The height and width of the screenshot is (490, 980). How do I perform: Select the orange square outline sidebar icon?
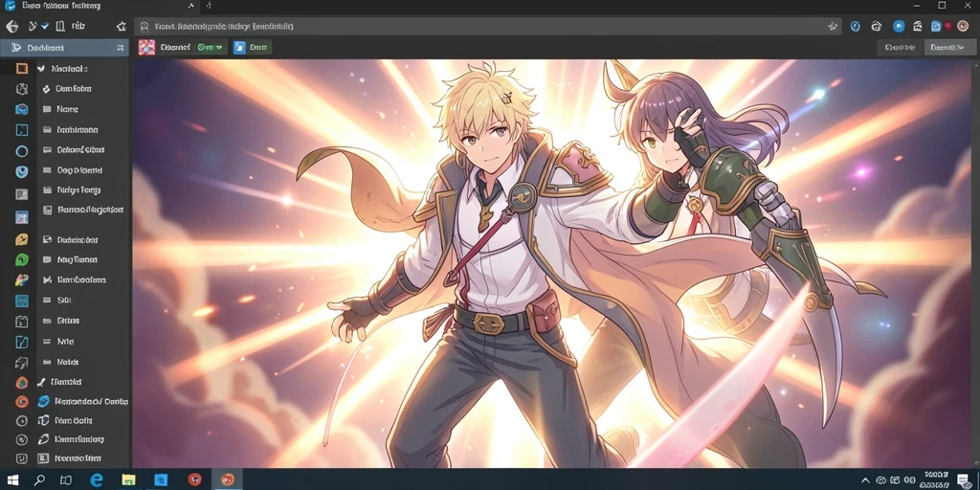point(22,69)
